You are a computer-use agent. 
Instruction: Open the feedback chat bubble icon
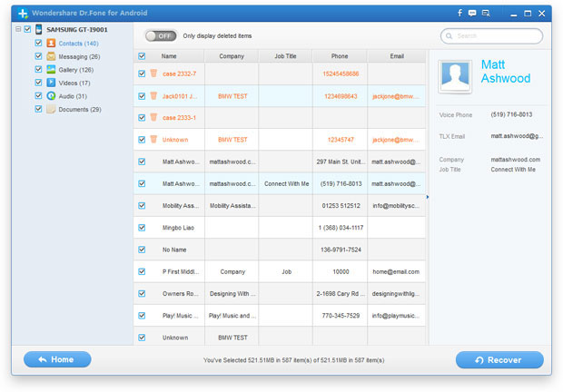pyautogui.click(x=472, y=14)
